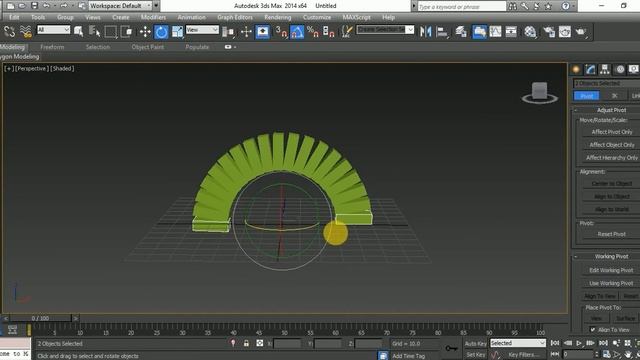Open the View reference coordinate dropdown
Viewport: 640px width, 360px height.
point(202,30)
